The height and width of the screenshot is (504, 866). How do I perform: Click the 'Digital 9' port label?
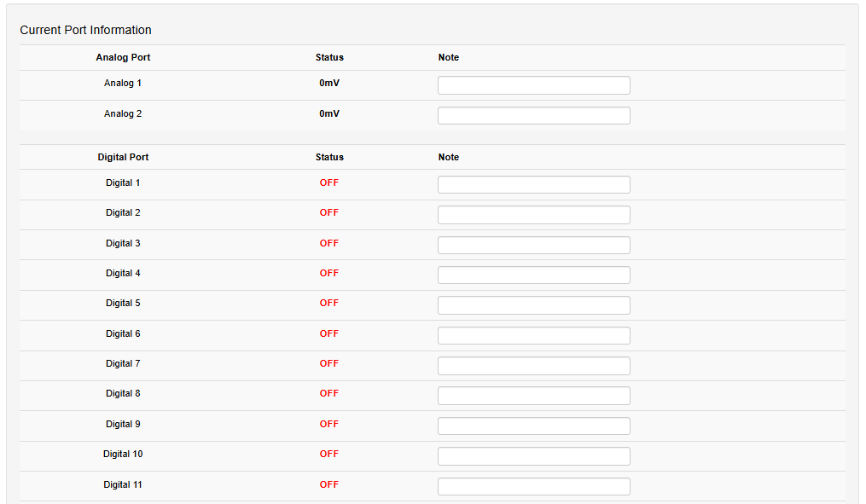123,424
